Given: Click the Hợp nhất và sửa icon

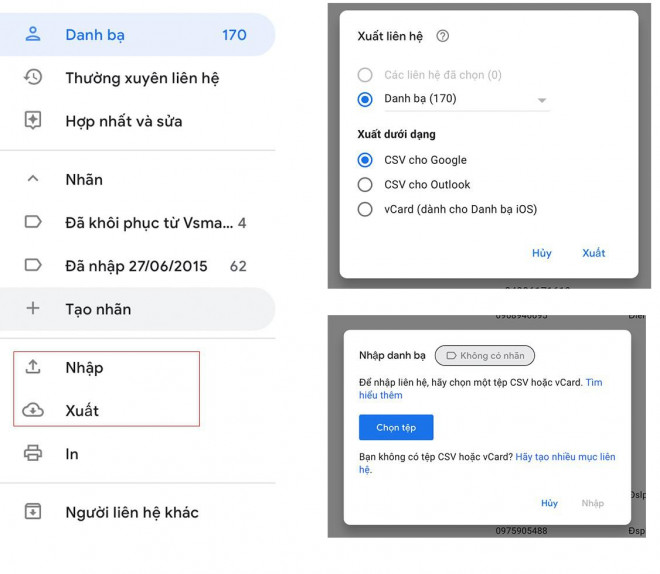Looking at the screenshot, I should point(33,121).
